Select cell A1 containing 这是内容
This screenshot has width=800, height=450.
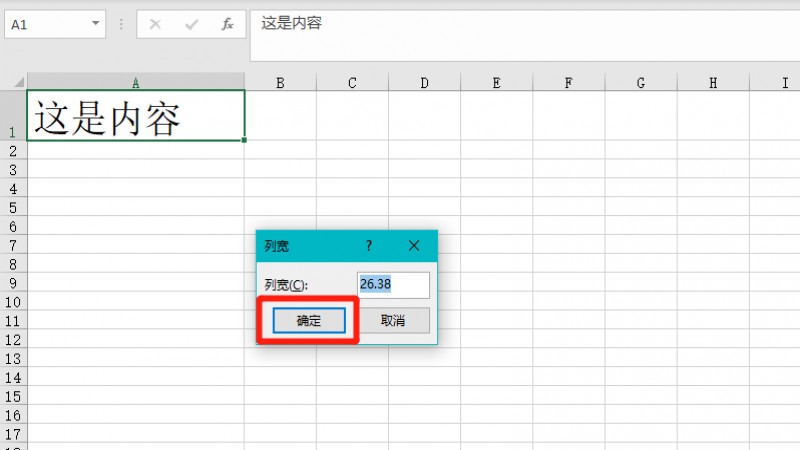136,115
